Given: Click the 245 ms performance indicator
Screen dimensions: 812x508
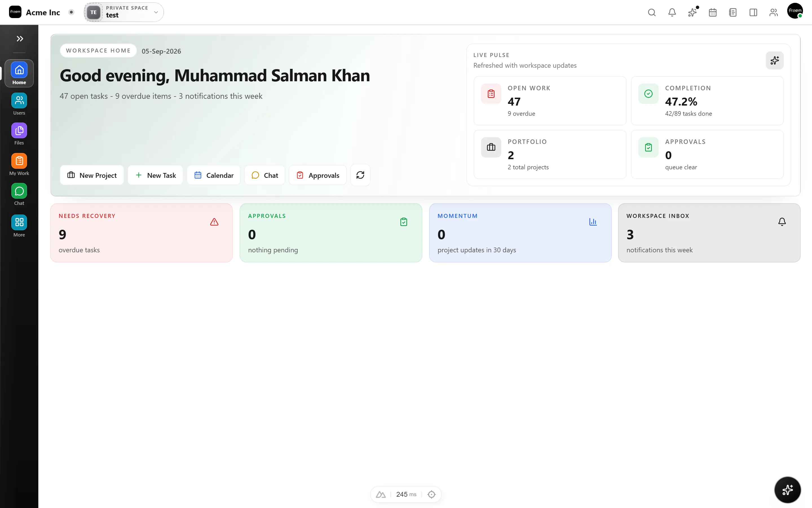Looking at the screenshot, I should 406,494.
